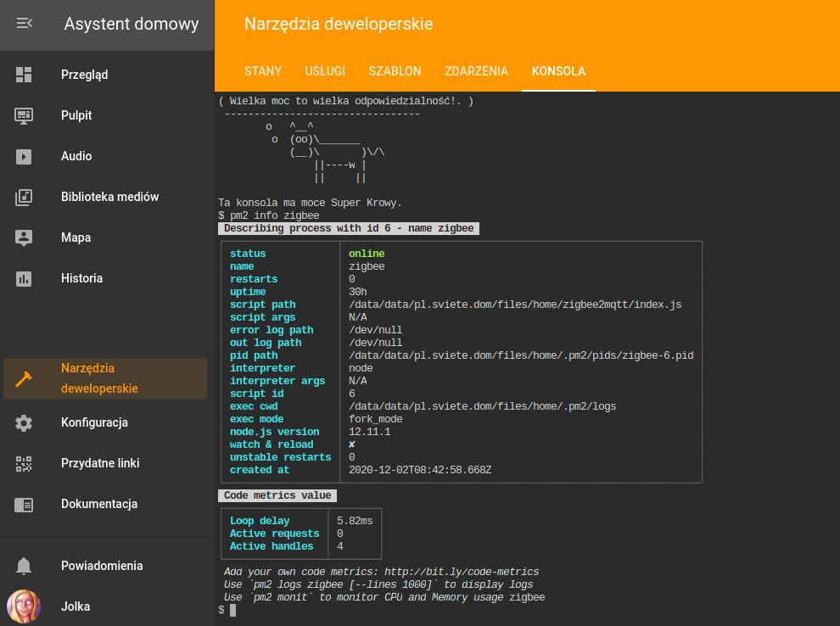Image resolution: width=840 pixels, height=626 pixels.
Task: Open Przegląd in the sidebar
Action: pyautogui.click(x=105, y=75)
